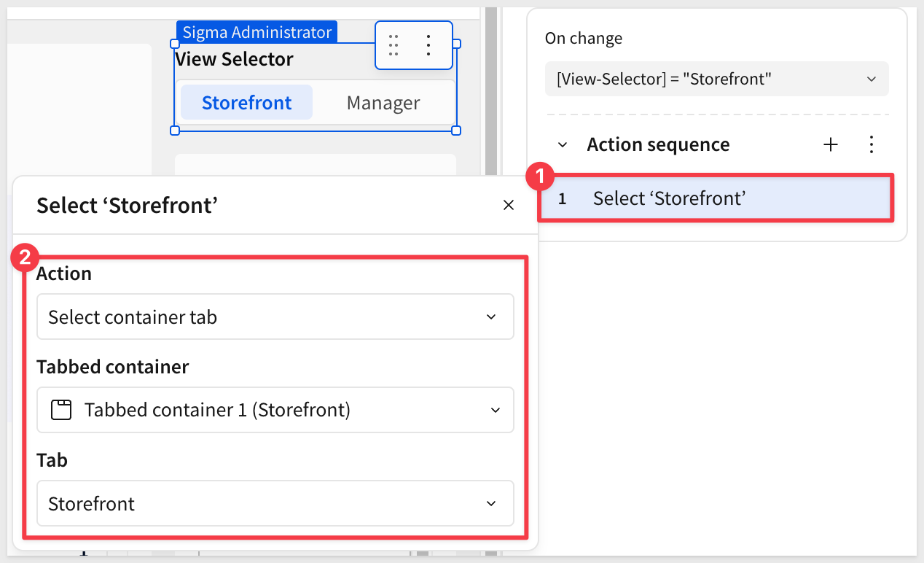The height and width of the screenshot is (563, 924).
Task: Select the 'Select Storefront' action row
Action: tap(716, 198)
